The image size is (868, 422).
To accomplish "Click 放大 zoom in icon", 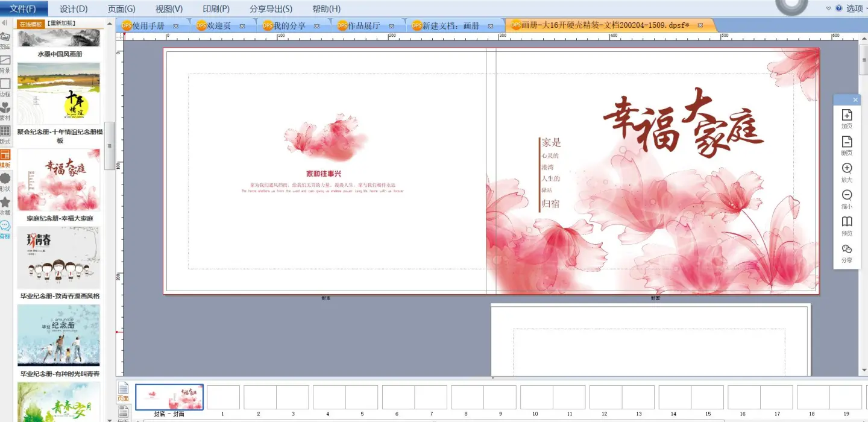I will tap(847, 172).
